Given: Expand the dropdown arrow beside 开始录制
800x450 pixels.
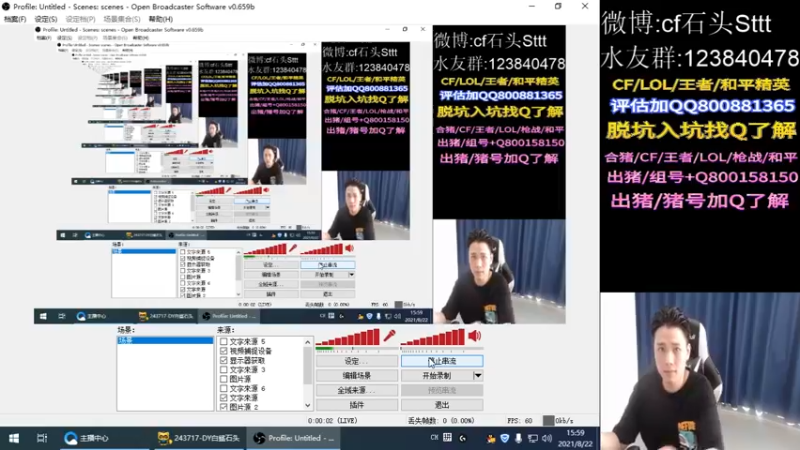Looking at the screenshot, I should click(478, 376).
